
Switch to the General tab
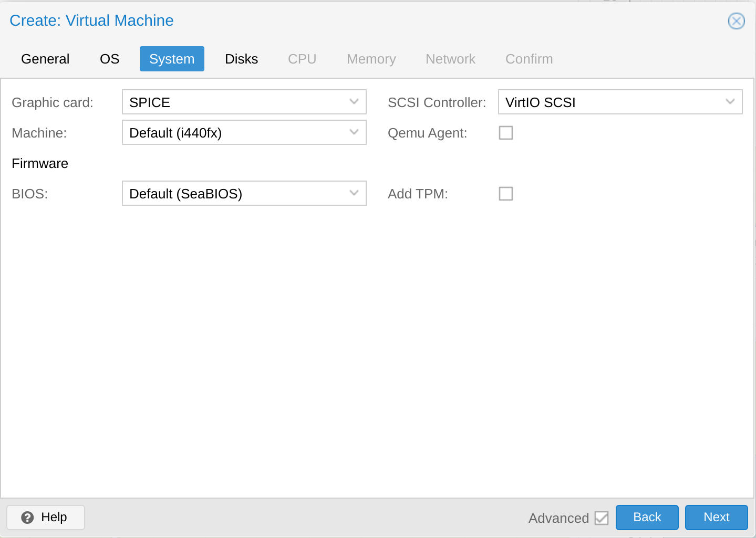click(x=45, y=59)
